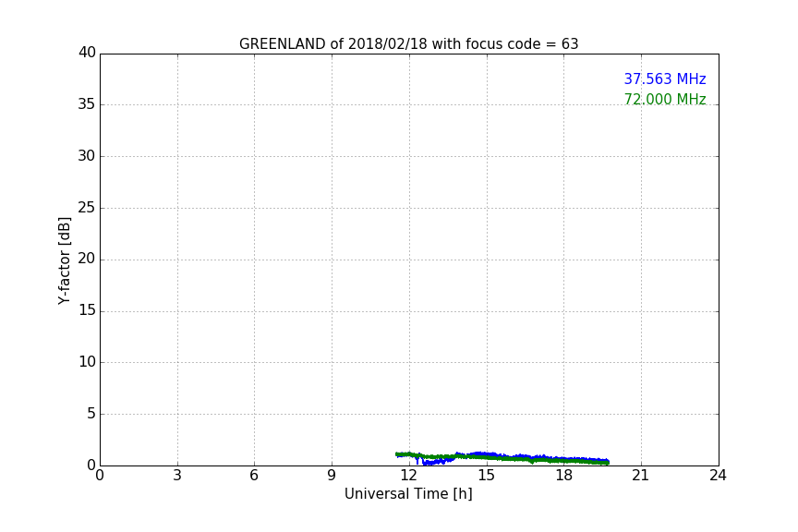
Task: Click x-axis tick label 24
Action: (x=718, y=476)
